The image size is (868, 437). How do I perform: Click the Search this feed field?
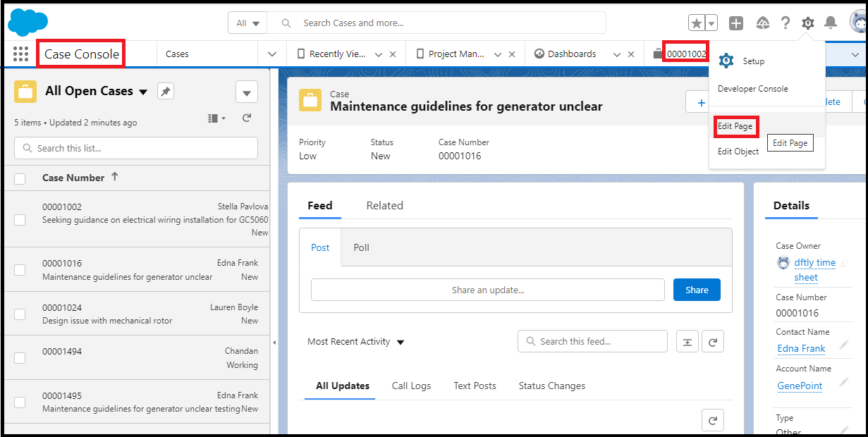[592, 341]
